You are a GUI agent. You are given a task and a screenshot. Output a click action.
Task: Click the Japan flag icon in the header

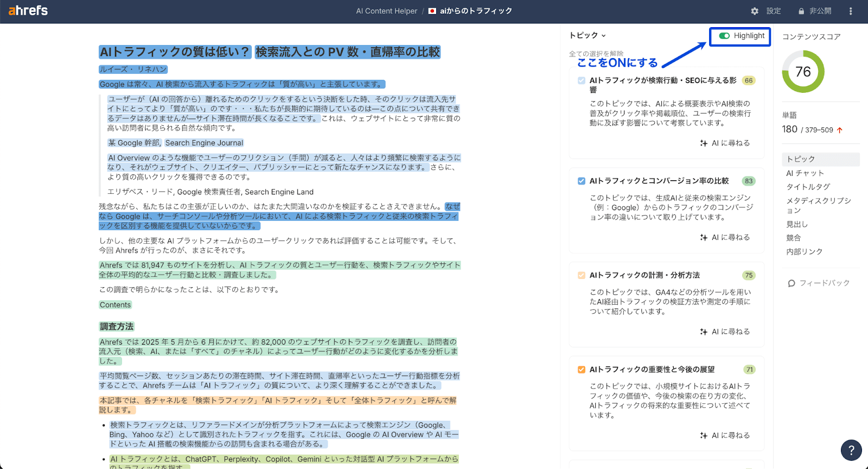pyautogui.click(x=432, y=11)
